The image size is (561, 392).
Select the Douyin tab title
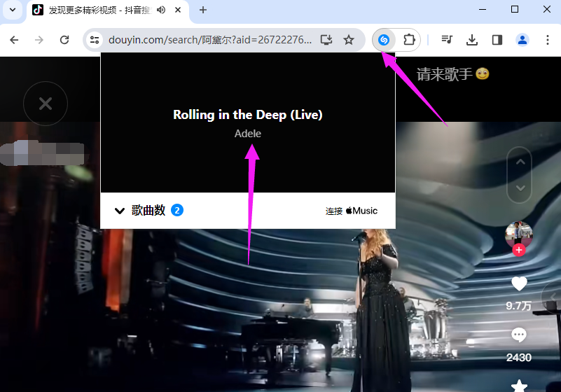coord(99,10)
